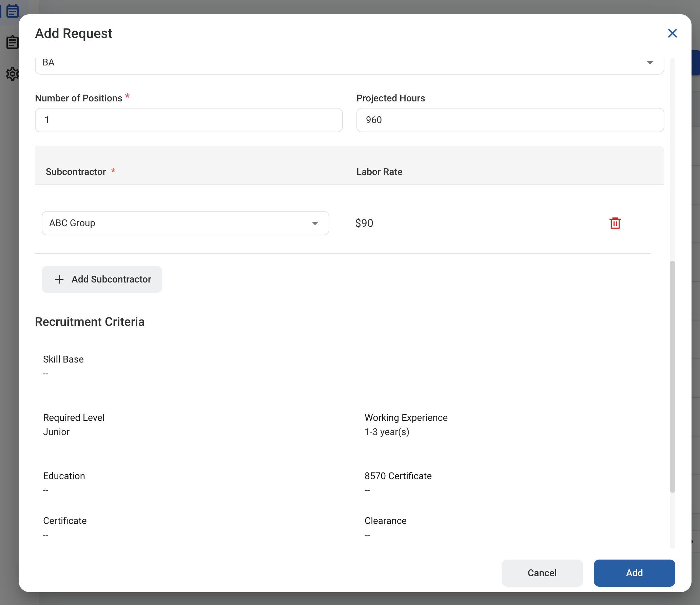The height and width of the screenshot is (605, 700).
Task: Click the 8570 Certificate label
Action: tap(398, 476)
